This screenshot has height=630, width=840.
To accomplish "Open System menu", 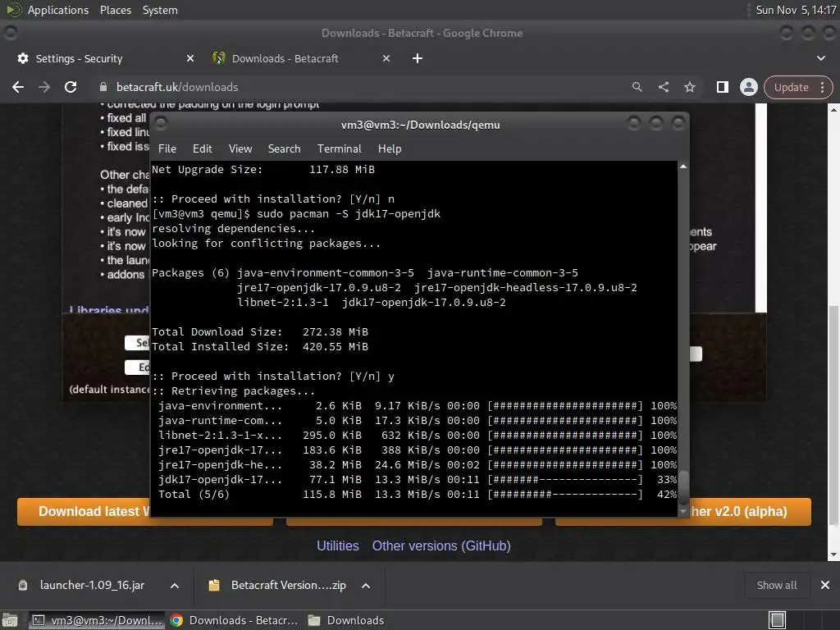I will click(x=160, y=10).
